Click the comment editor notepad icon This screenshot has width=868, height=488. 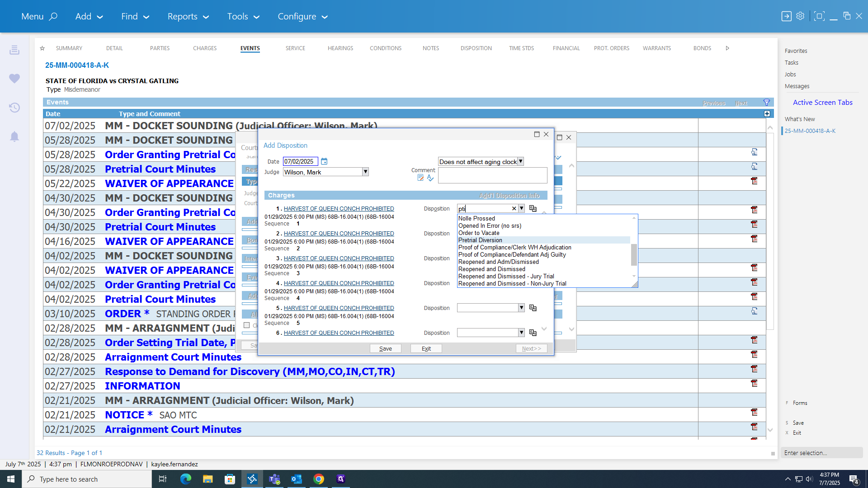(x=420, y=178)
